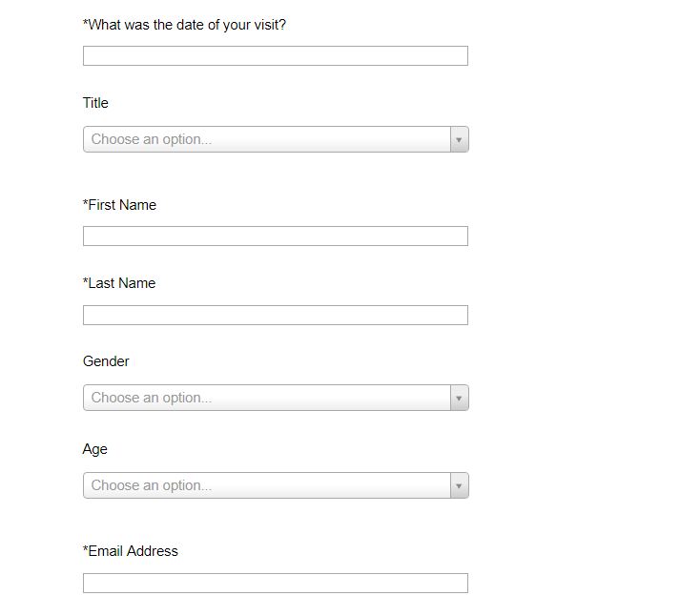Screen dimensions: 680x616
Task: Click the Gender dropdown arrow
Action: pyautogui.click(x=459, y=398)
